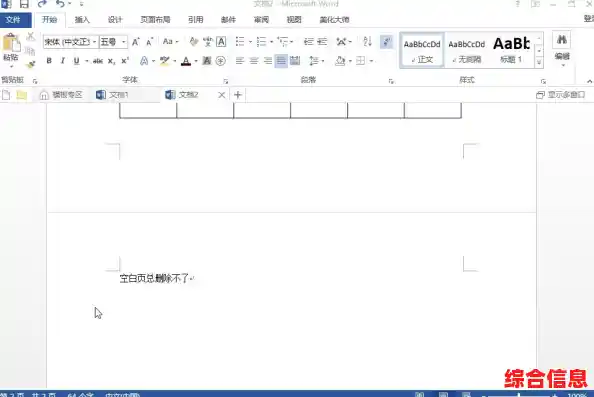This screenshot has width=594, height=397.
Task: Apply borders with the borders icon
Action: pyautogui.click(x=361, y=61)
